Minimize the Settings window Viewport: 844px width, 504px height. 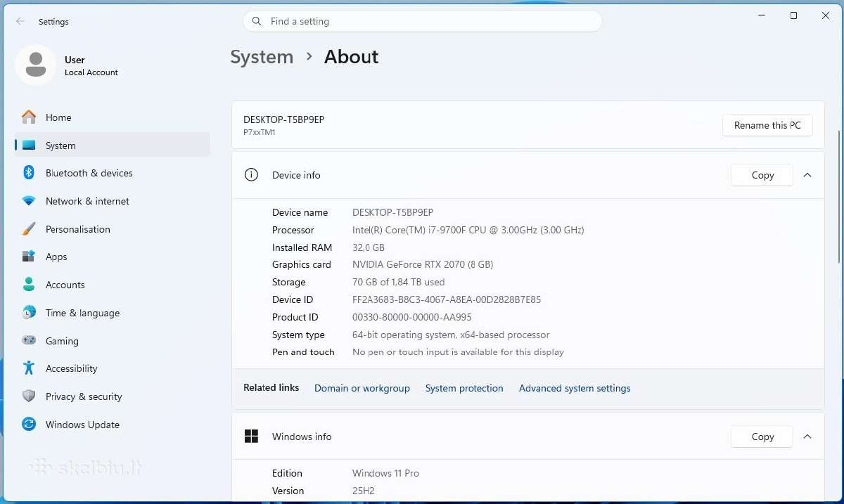[762, 15]
